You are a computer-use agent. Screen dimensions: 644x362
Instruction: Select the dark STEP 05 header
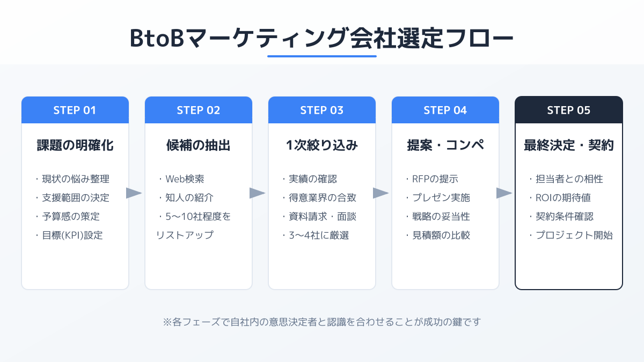(569, 110)
